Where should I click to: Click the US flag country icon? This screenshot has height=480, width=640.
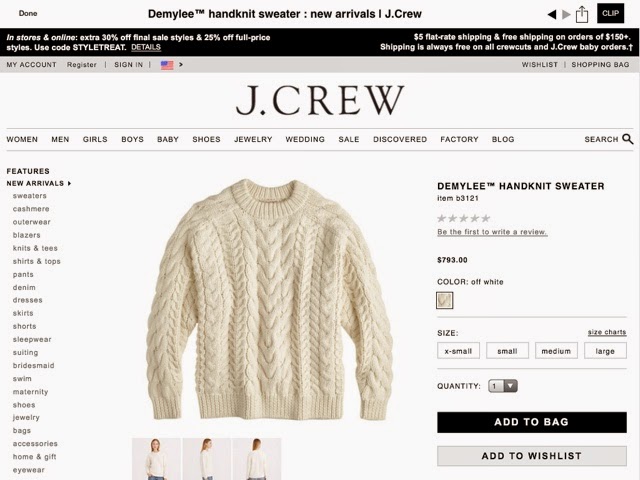pyautogui.click(x=167, y=65)
